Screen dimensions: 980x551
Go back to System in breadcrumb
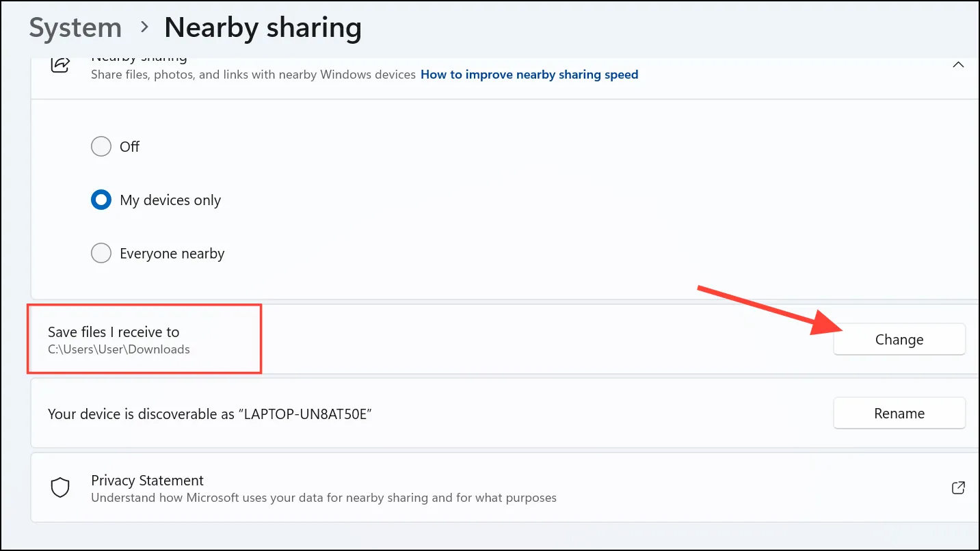(75, 28)
